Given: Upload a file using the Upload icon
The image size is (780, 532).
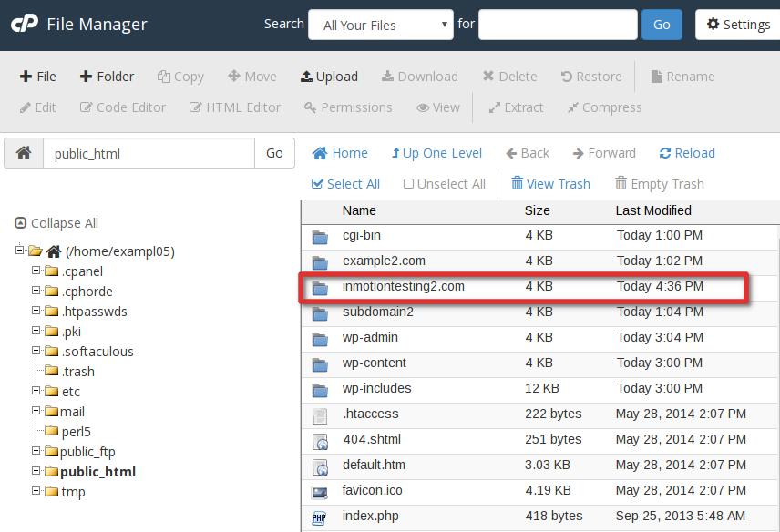Looking at the screenshot, I should (329, 77).
